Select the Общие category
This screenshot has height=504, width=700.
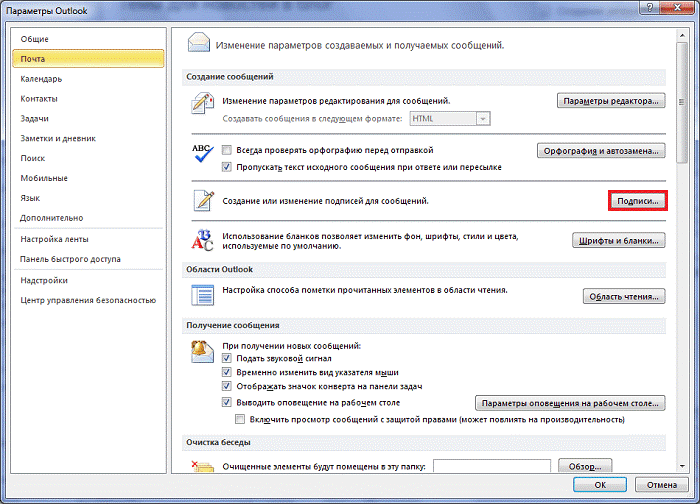tap(88, 39)
